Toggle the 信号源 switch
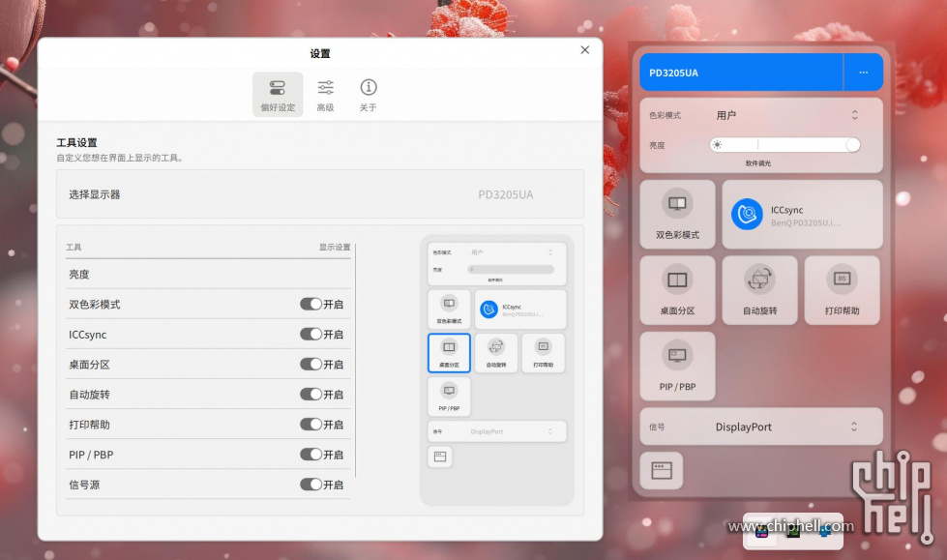Screen dimensions: 947x560 [x=311, y=485]
